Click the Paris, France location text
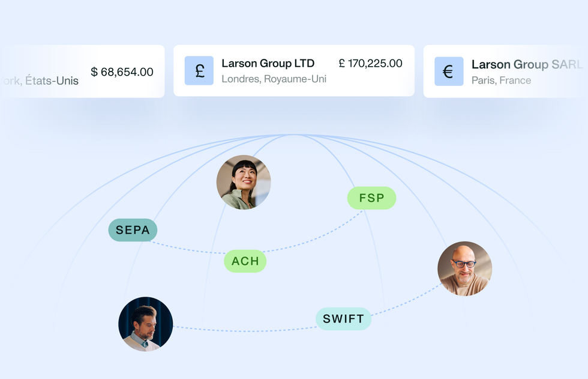The width and height of the screenshot is (588, 379). coord(501,80)
